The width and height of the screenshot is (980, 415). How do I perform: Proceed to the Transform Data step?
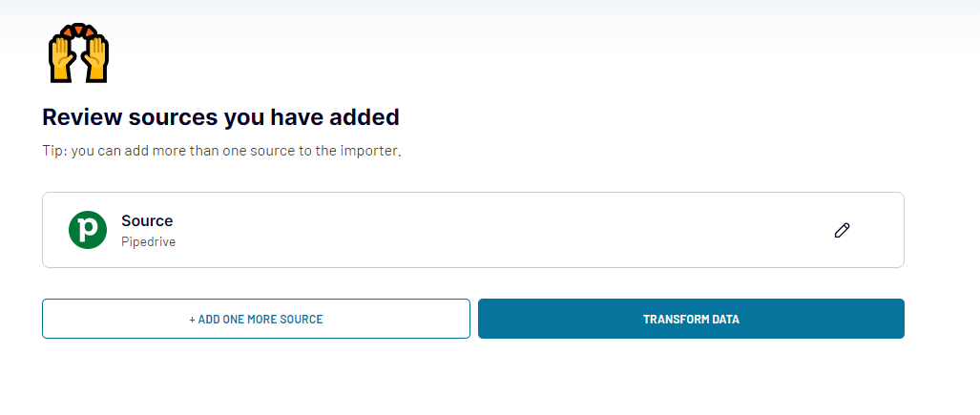tap(691, 319)
